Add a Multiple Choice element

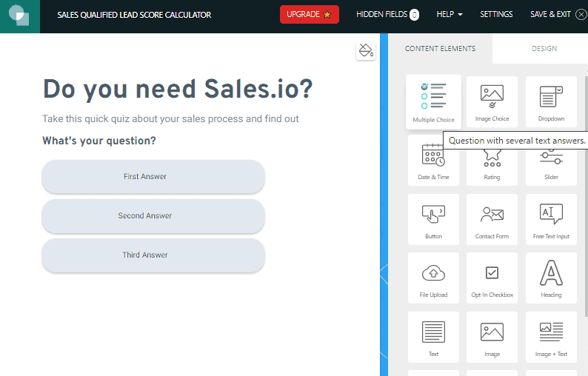pos(433,101)
